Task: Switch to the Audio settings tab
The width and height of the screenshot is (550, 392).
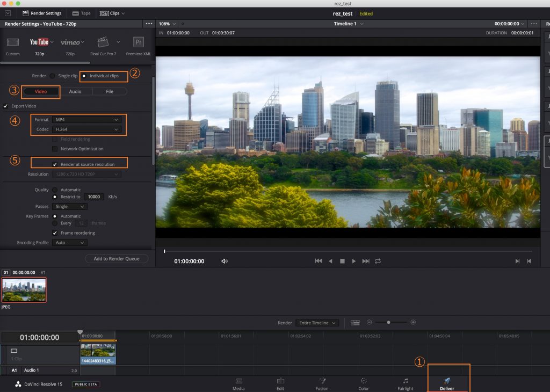Action: point(75,91)
